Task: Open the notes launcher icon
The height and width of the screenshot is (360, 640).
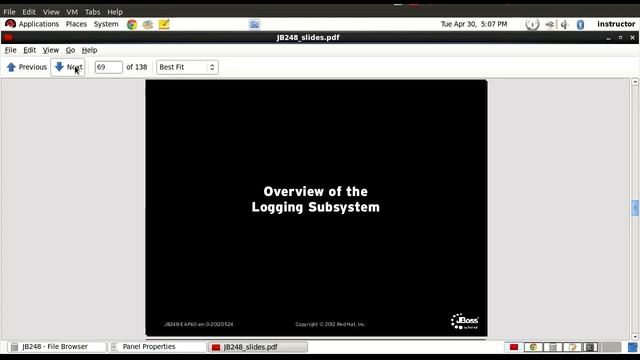Action: coord(164,24)
